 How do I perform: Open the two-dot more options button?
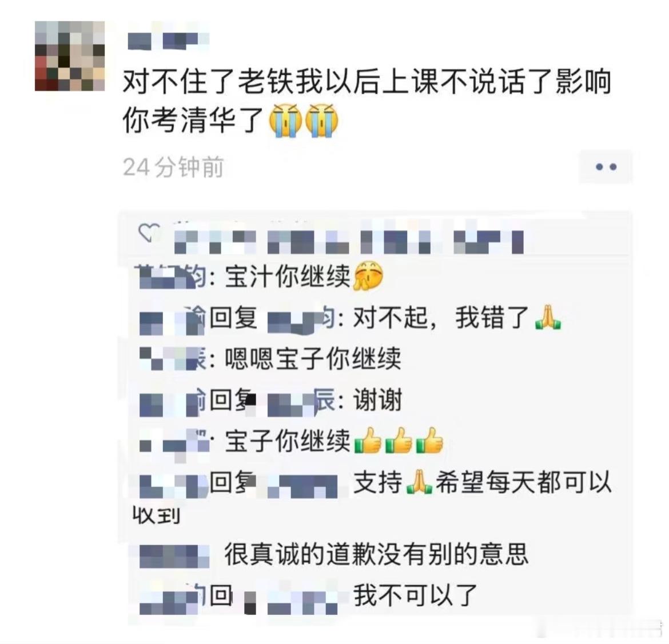point(606,167)
